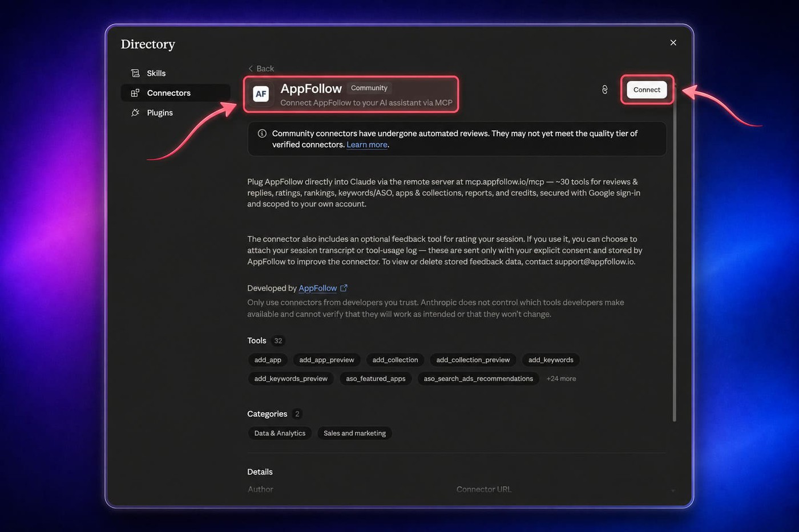Select the add_app_preview tool chip
The width and height of the screenshot is (799, 532).
click(326, 360)
